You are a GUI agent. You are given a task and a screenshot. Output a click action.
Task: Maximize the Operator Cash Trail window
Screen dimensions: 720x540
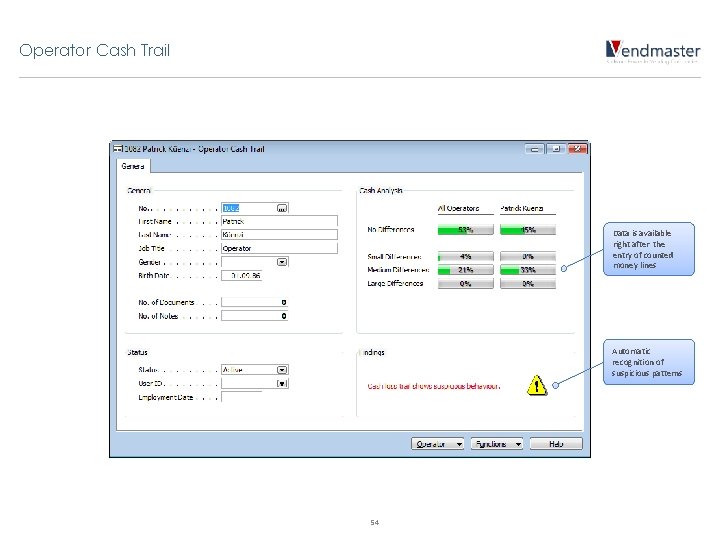click(x=556, y=149)
